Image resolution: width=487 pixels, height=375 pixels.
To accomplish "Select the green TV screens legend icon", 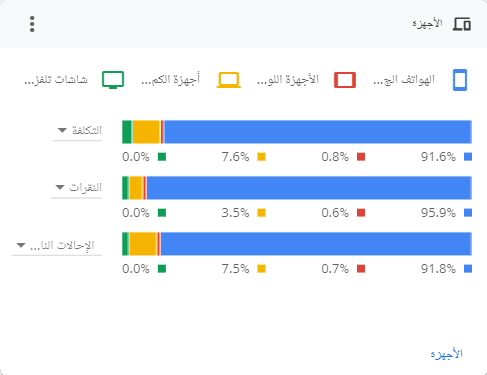I will click(113, 80).
